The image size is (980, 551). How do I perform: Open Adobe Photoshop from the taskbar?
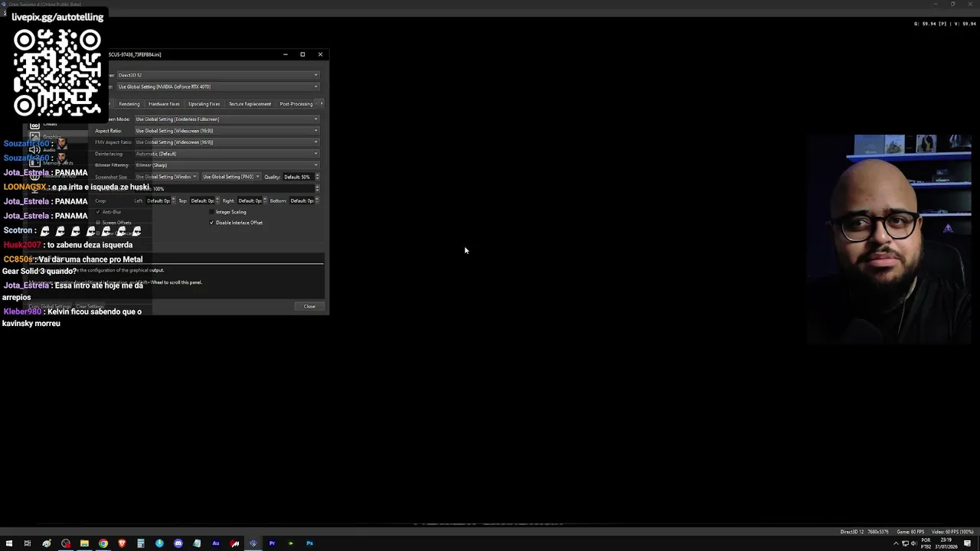point(309,543)
